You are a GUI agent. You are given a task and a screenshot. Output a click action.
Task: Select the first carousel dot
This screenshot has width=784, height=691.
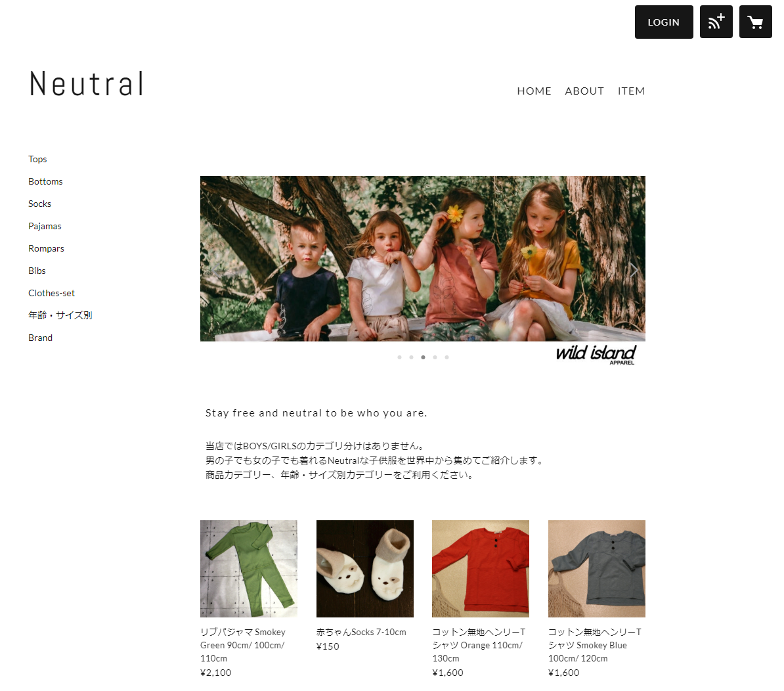point(399,357)
